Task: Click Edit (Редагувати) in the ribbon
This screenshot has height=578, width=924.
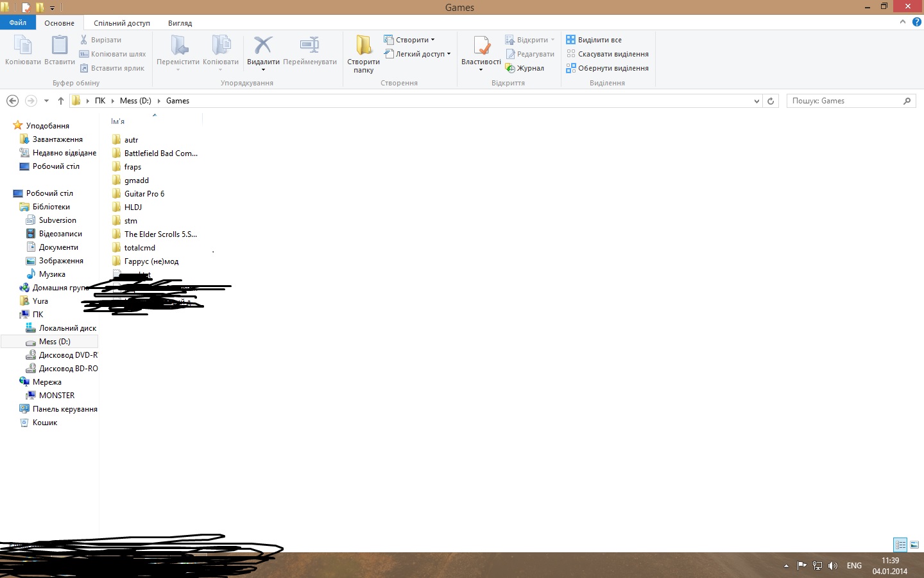Action: point(530,54)
